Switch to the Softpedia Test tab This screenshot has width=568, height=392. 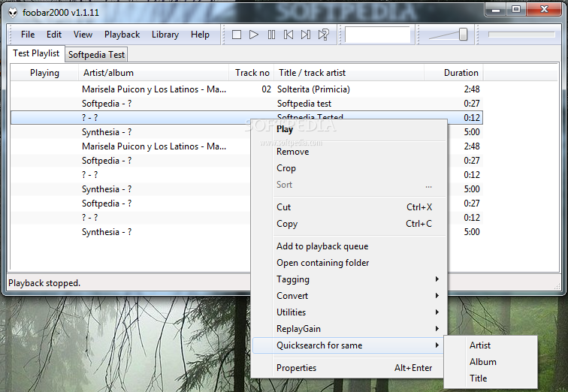pos(96,55)
